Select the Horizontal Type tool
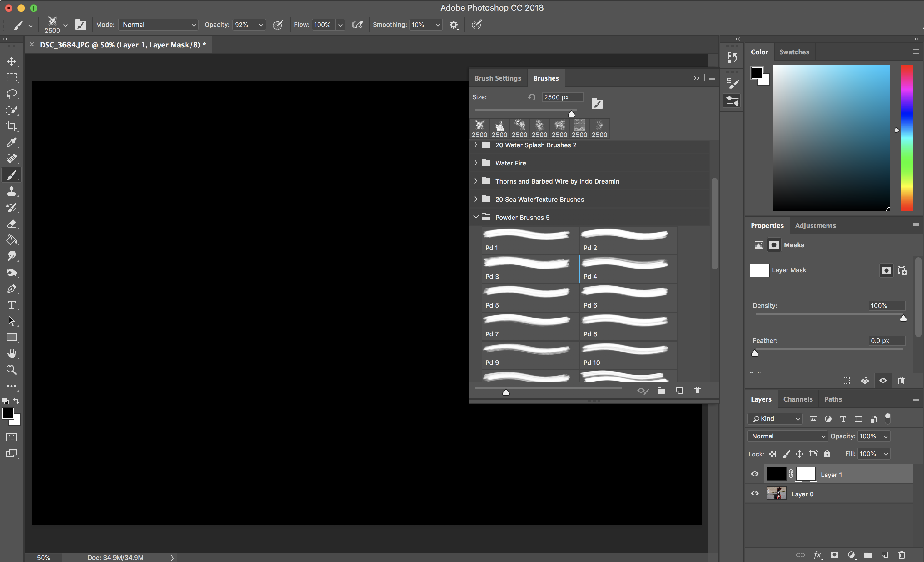The image size is (924, 562). click(12, 305)
